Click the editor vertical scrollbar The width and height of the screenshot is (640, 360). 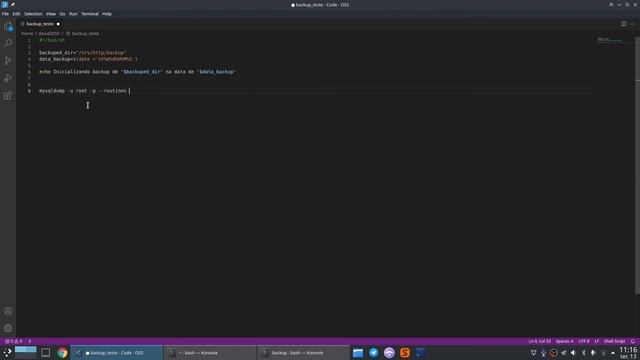pyautogui.click(x=637, y=165)
